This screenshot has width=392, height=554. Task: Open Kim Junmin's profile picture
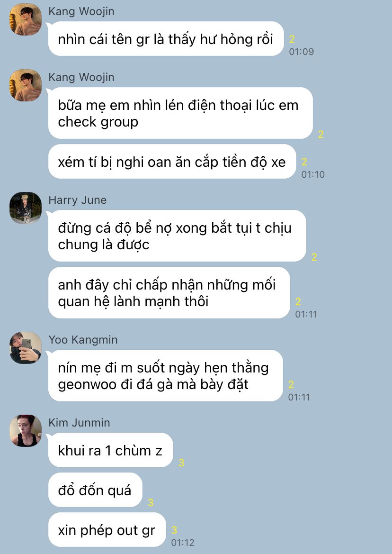(x=26, y=431)
